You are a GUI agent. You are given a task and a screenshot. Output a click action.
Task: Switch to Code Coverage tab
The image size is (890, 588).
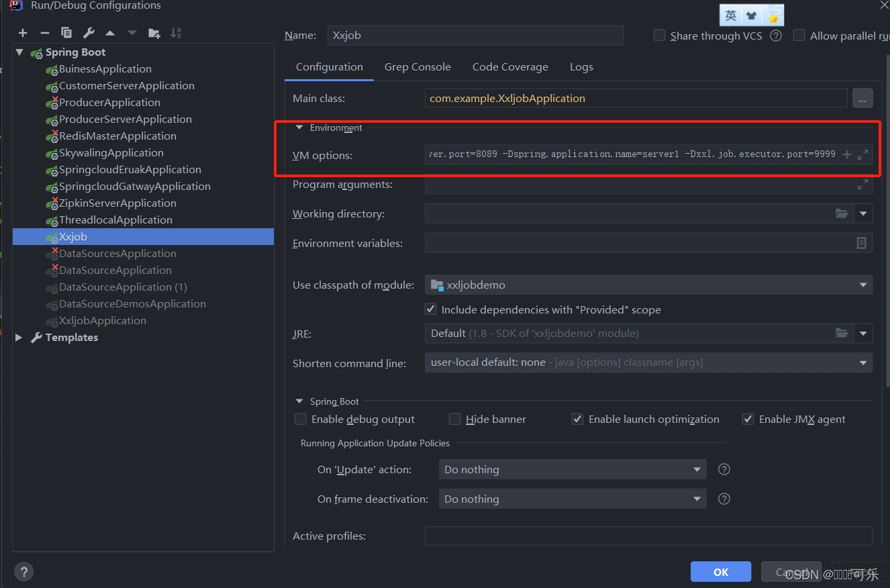point(510,67)
